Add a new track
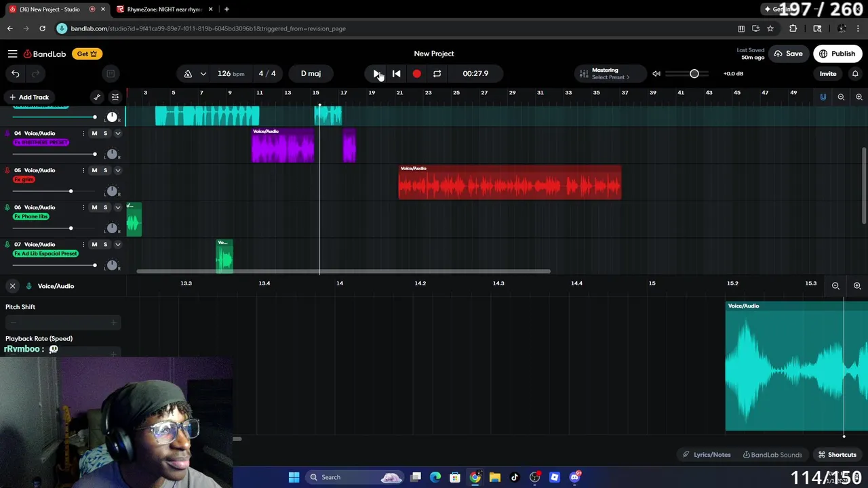Viewport: 868px width, 488px height. pyautogui.click(x=28, y=97)
